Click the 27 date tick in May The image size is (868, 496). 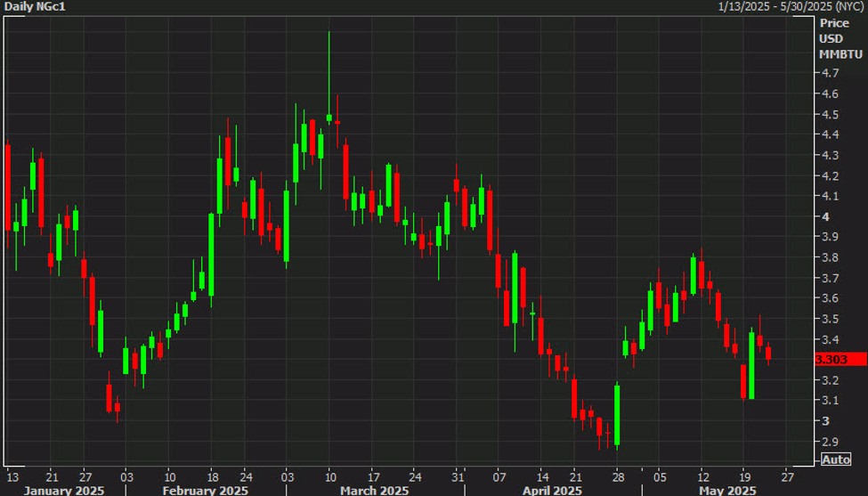pyautogui.click(x=786, y=476)
